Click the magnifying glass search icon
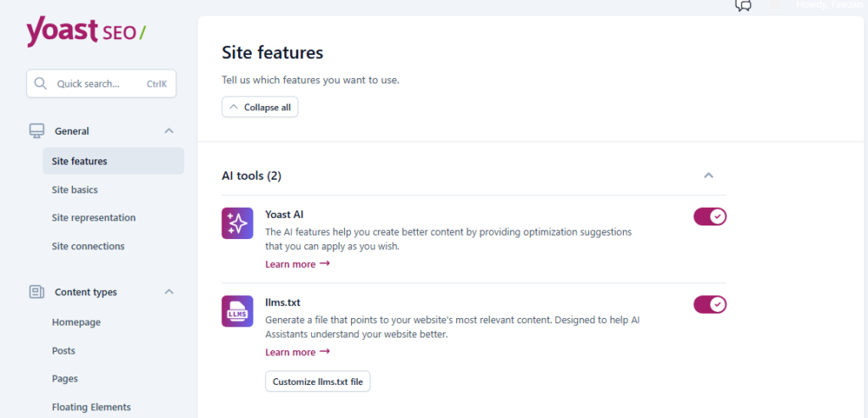Image resolution: width=868 pixels, height=418 pixels. click(x=41, y=84)
